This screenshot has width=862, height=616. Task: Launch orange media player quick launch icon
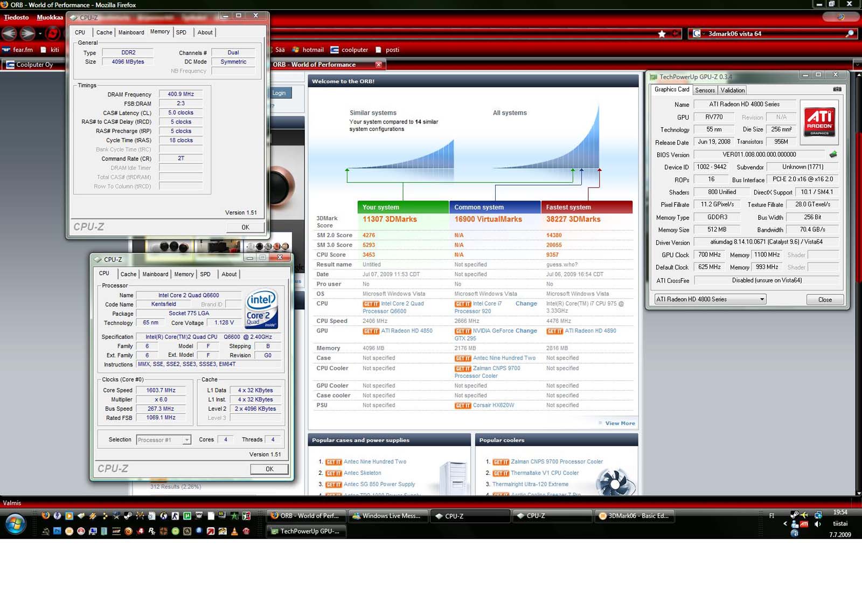(69, 515)
